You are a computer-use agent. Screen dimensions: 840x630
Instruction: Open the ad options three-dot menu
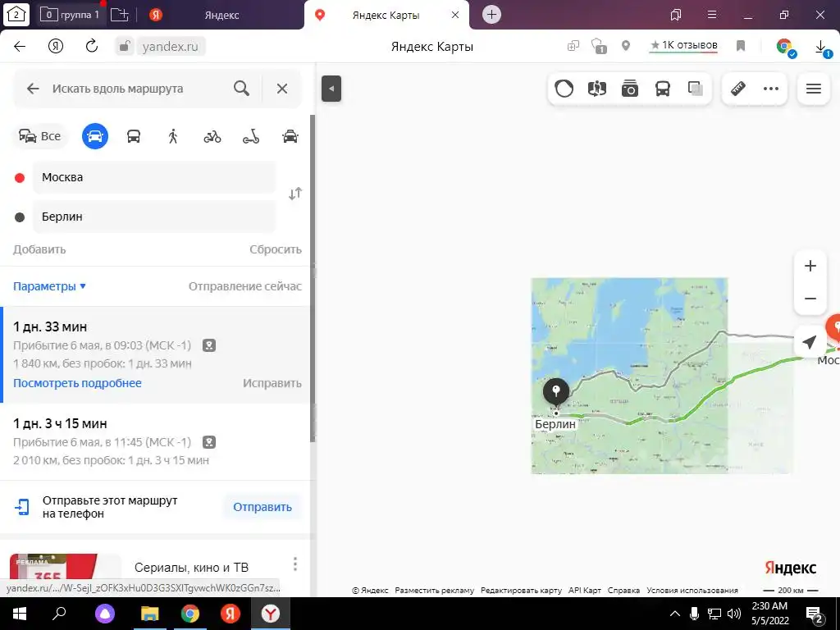point(295,564)
